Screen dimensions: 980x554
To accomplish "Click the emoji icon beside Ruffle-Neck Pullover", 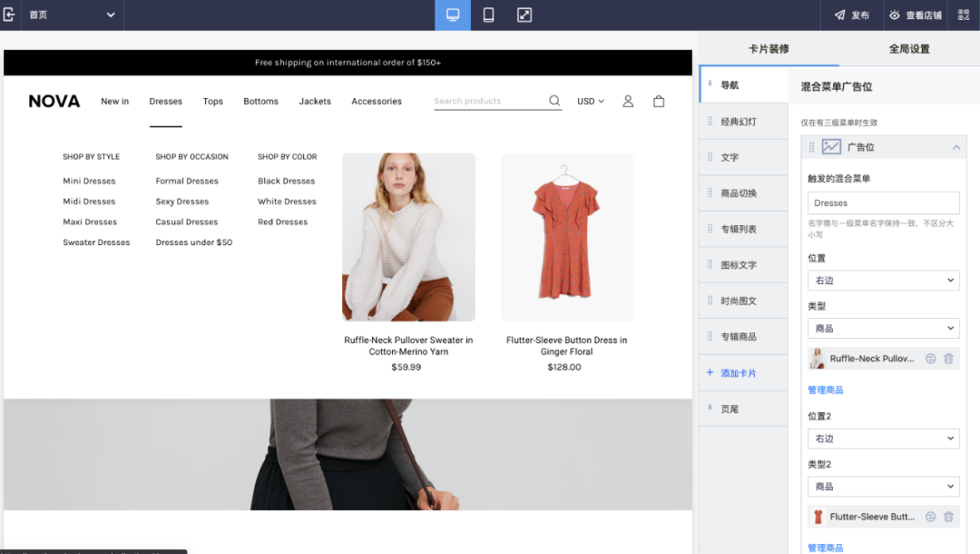I will (x=931, y=359).
